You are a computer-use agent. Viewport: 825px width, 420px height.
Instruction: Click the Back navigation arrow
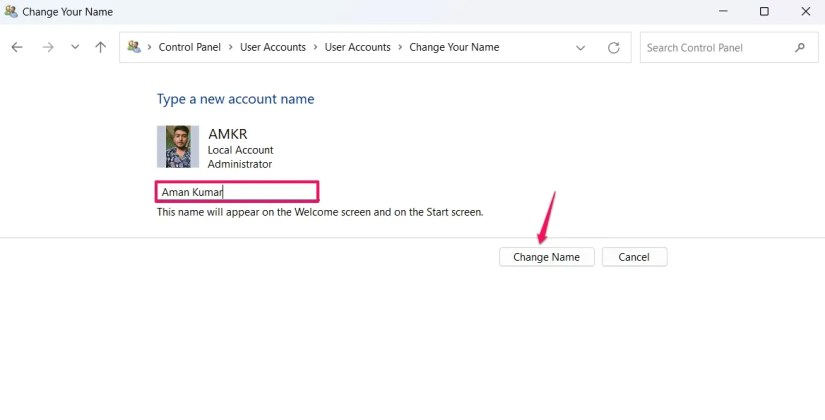click(x=17, y=47)
